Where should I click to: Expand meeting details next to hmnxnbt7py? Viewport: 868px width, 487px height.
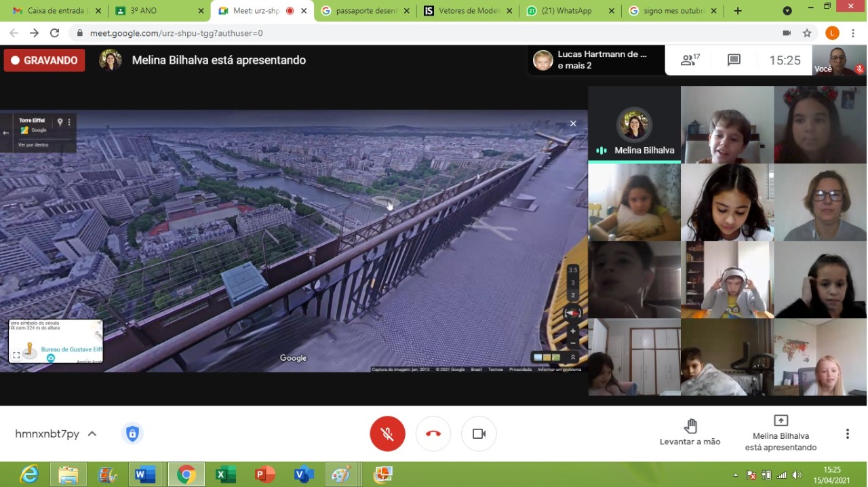[x=92, y=433]
